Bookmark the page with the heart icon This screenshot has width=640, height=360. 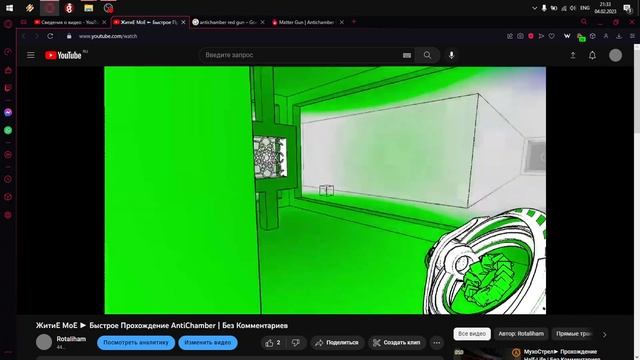[552, 36]
